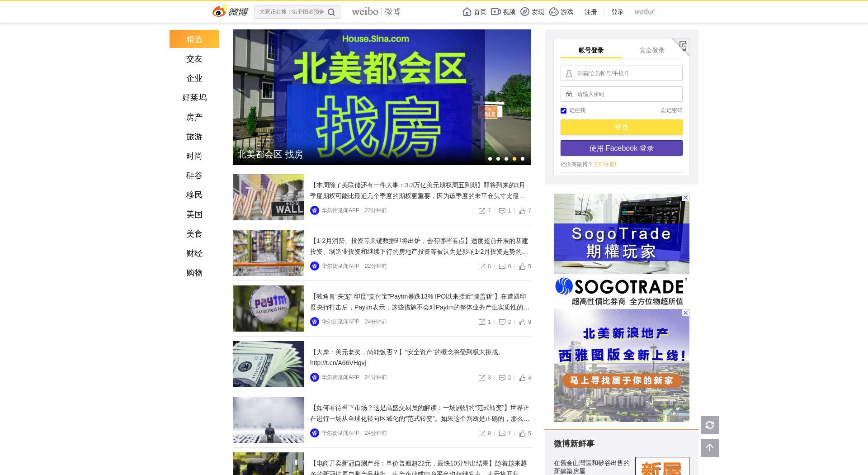Select 美国 category in sidebar

(194, 214)
